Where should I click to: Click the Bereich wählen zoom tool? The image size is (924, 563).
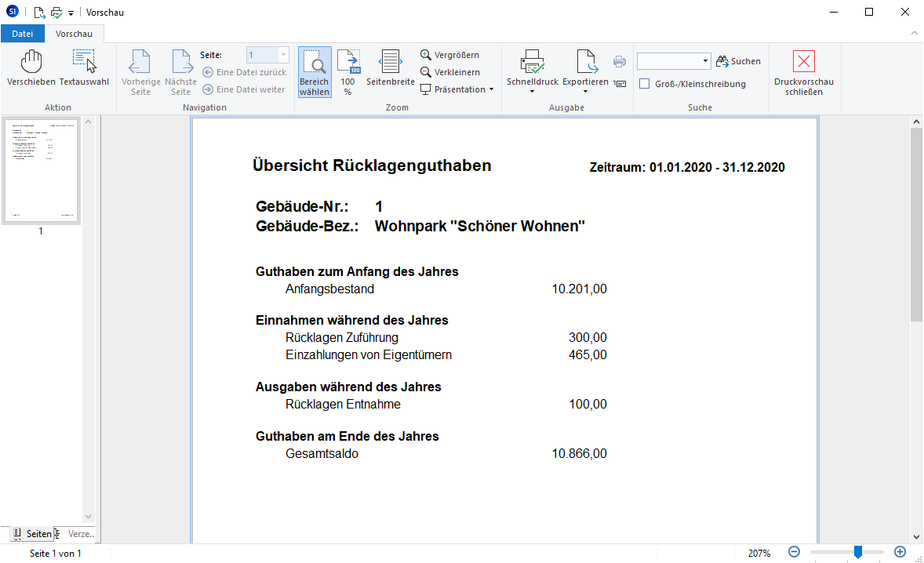(314, 71)
